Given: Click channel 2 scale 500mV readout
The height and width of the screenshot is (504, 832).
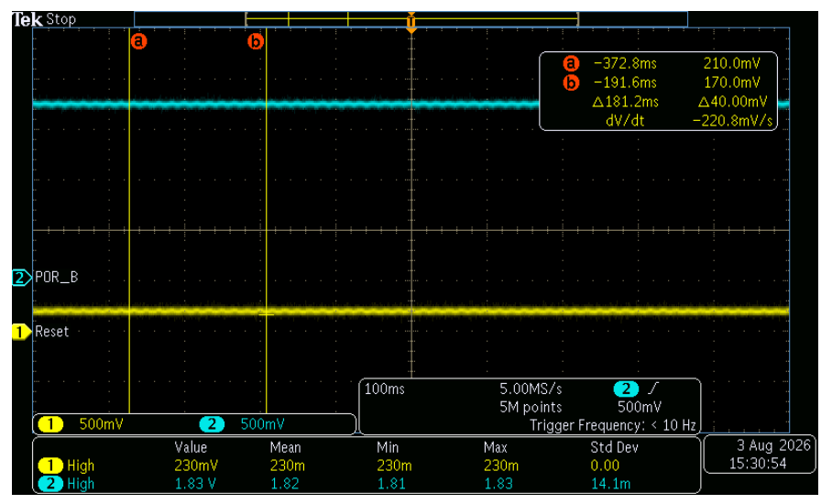Looking at the screenshot, I should click(262, 424).
